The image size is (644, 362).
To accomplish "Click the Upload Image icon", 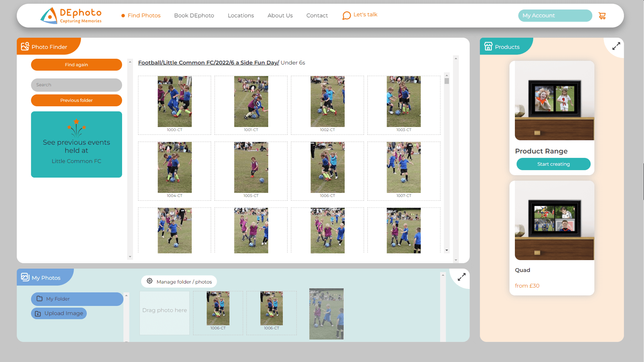I will [x=38, y=313].
